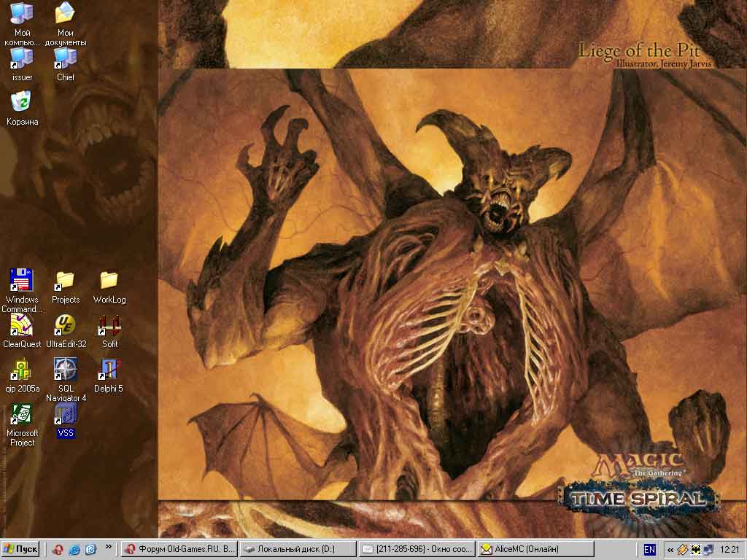Click the EN language indicator
This screenshot has height=560, width=747.
click(x=649, y=550)
